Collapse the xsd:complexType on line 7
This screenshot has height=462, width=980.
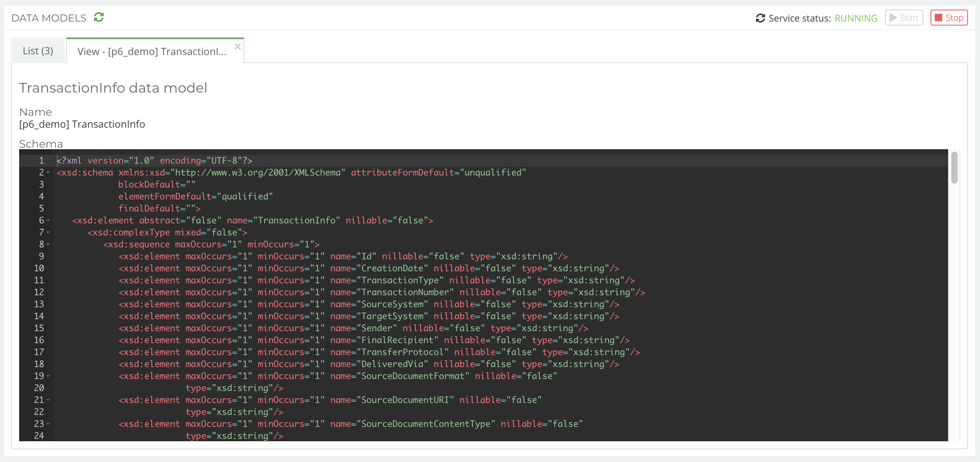pyautogui.click(x=48, y=233)
